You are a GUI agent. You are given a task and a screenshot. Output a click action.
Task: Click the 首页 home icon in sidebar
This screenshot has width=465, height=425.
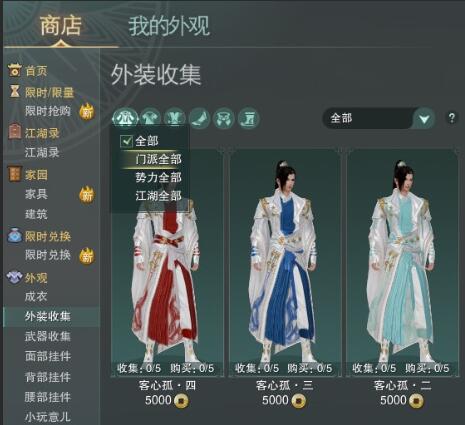point(14,70)
